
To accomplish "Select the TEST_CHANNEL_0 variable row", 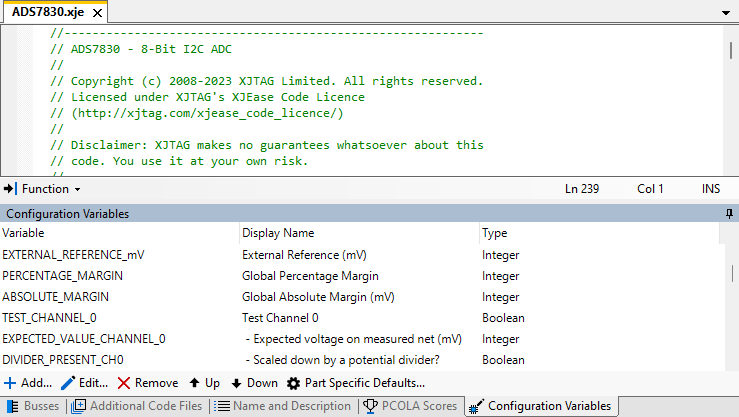I will click(x=49, y=318).
